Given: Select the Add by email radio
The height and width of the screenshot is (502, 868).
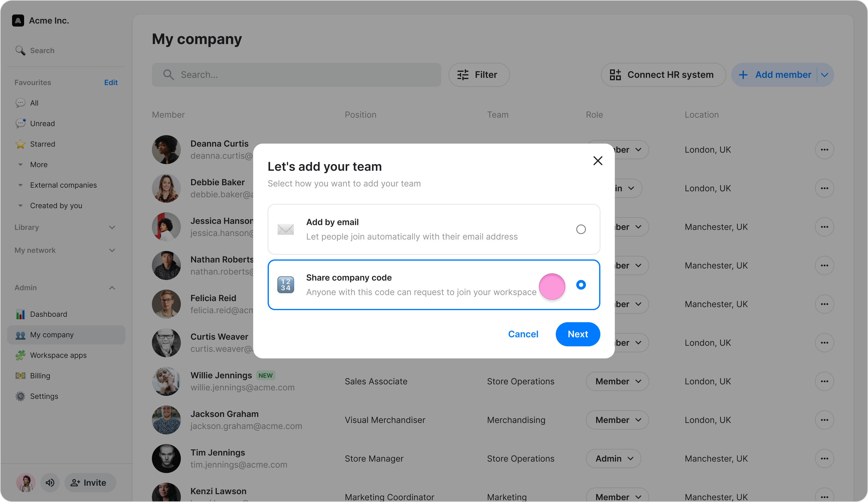Looking at the screenshot, I should point(581,229).
